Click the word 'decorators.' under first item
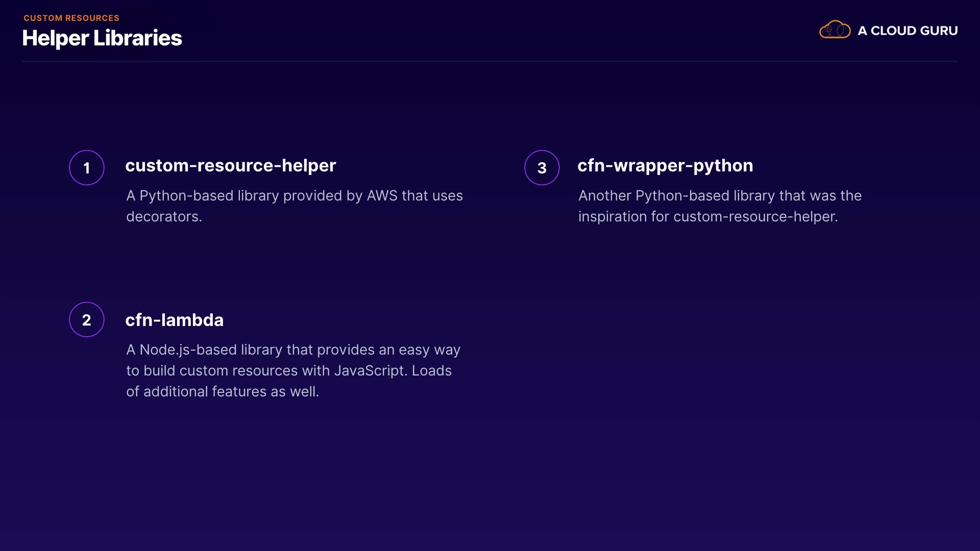The width and height of the screenshot is (980, 551). 164,216
